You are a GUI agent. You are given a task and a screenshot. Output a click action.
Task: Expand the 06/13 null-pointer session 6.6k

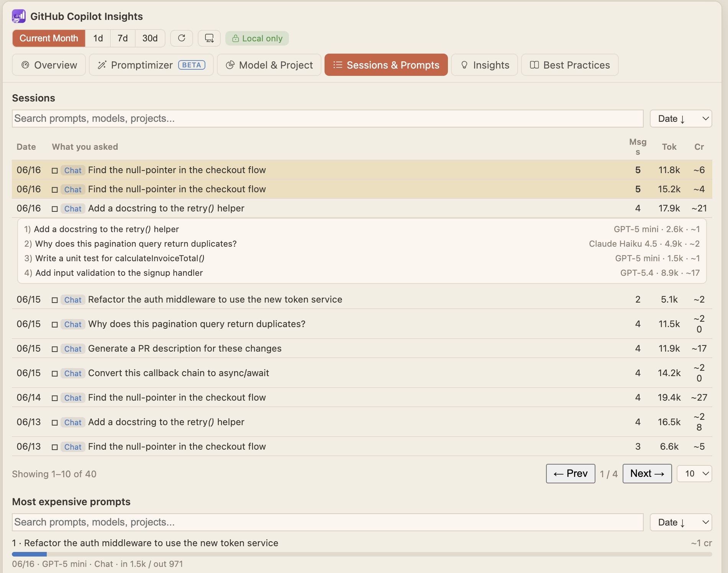(362, 447)
